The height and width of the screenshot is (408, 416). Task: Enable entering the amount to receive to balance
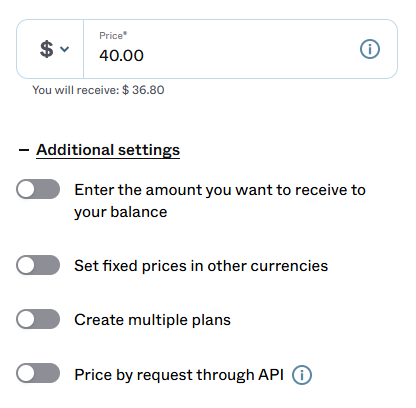pyautogui.click(x=38, y=189)
